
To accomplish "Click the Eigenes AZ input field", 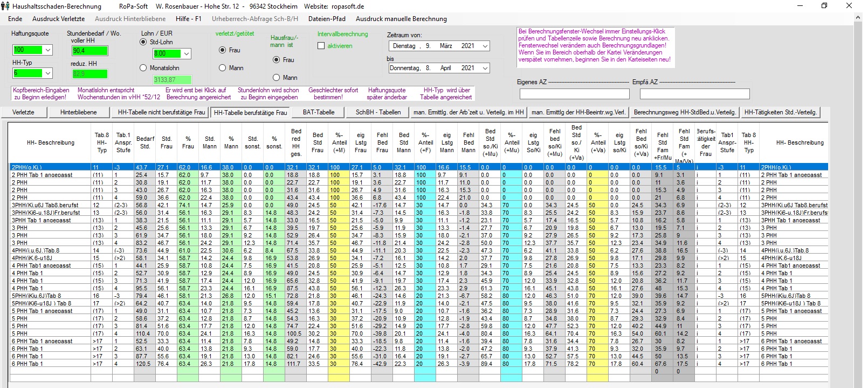I will coord(574,94).
